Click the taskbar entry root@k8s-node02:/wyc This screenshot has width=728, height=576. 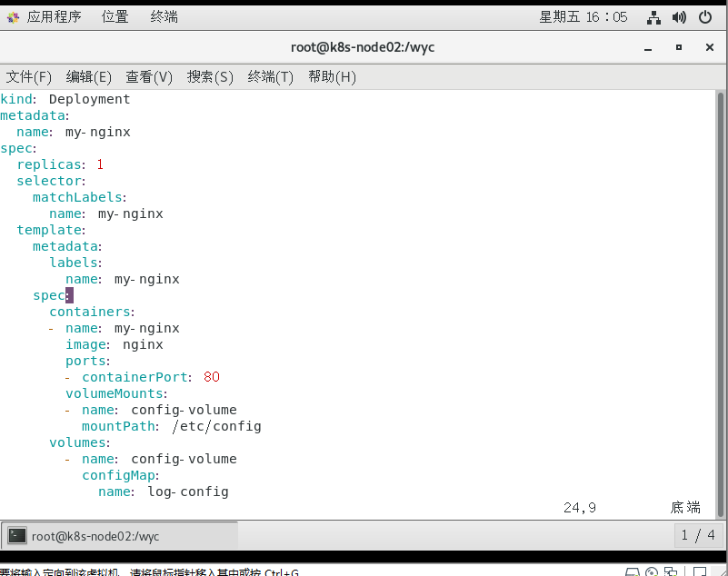pos(120,536)
